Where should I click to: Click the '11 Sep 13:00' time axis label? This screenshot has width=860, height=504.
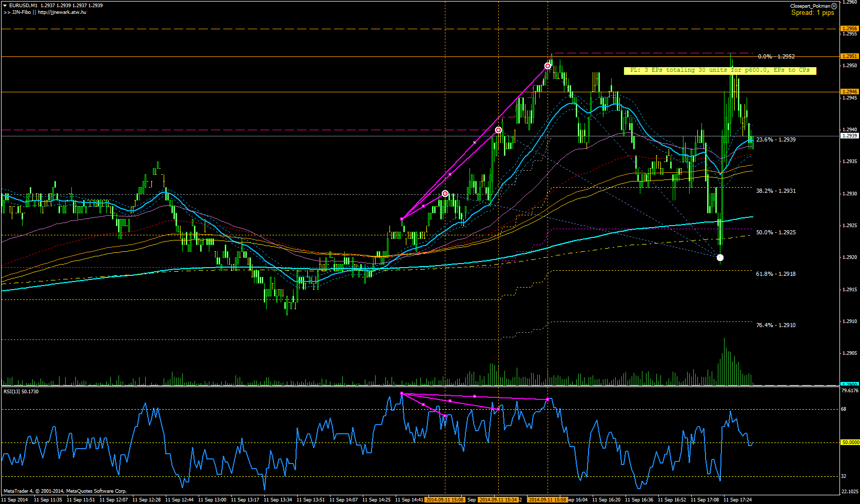pyautogui.click(x=212, y=499)
